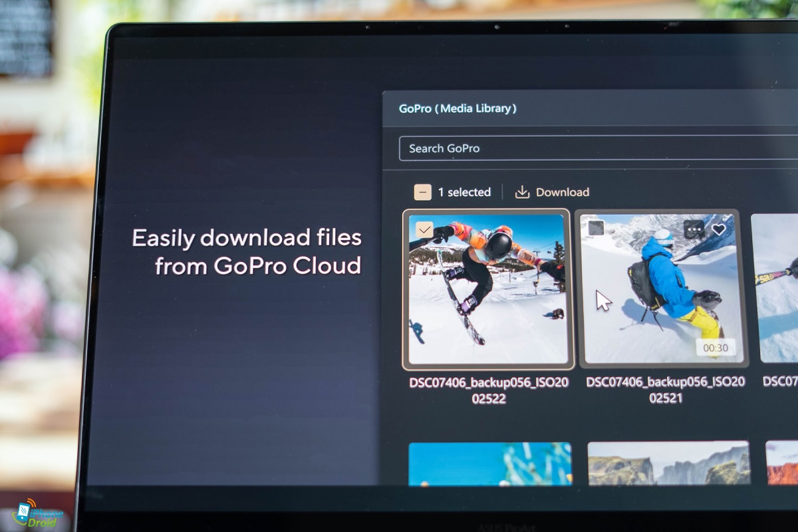Select the red rock thumbnail in the second row
The width and height of the screenshot is (798, 532).
click(x=782, y=464)
